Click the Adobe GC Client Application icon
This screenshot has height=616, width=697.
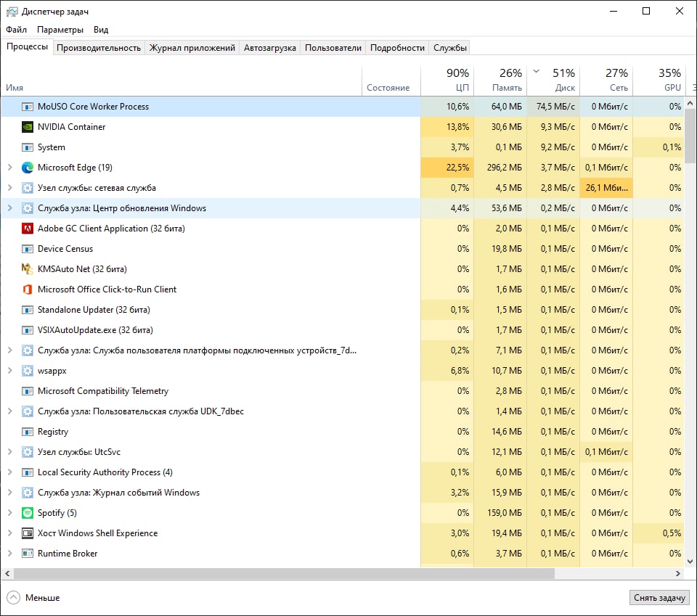(x=28, y=229)
